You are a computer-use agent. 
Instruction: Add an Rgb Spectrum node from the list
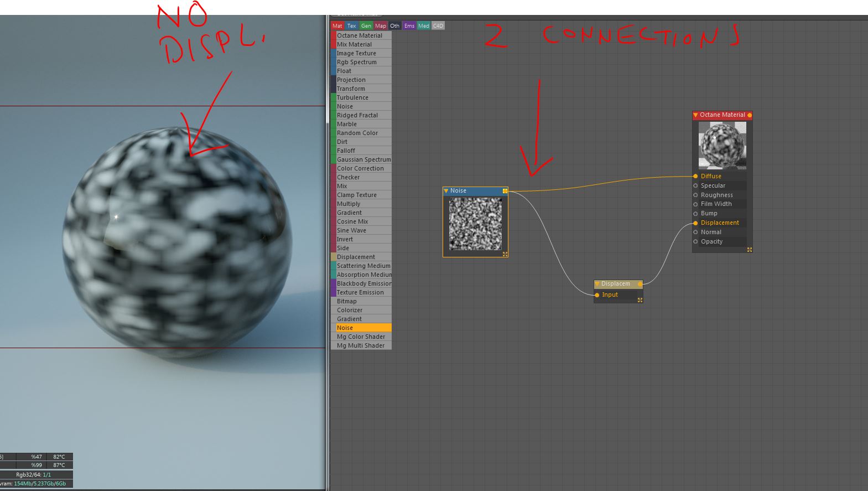coord(361,62)
